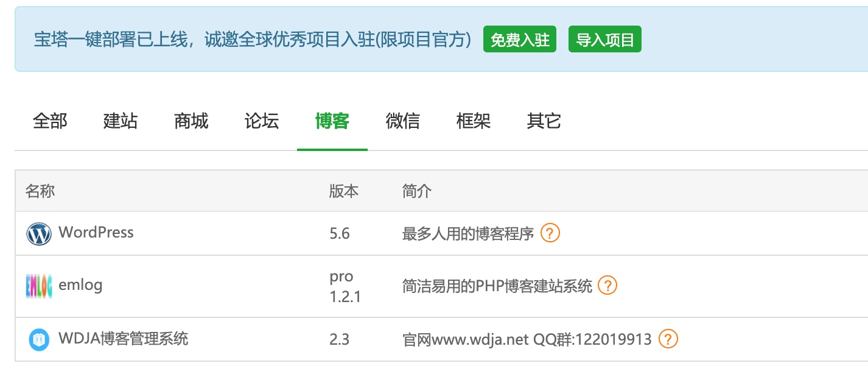Select the WDJA博客管理系统 name text
Viewport: 868px width, 391px height.
[124, 338]
